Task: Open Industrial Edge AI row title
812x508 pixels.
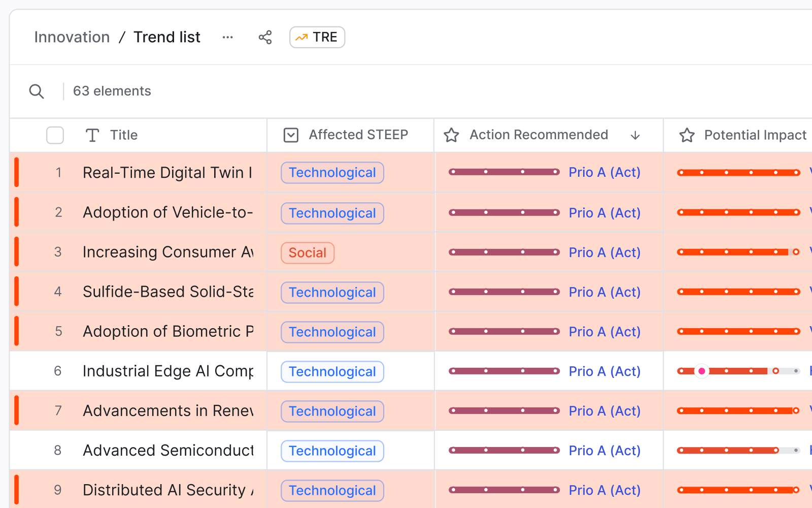Action: click(167, 371)
